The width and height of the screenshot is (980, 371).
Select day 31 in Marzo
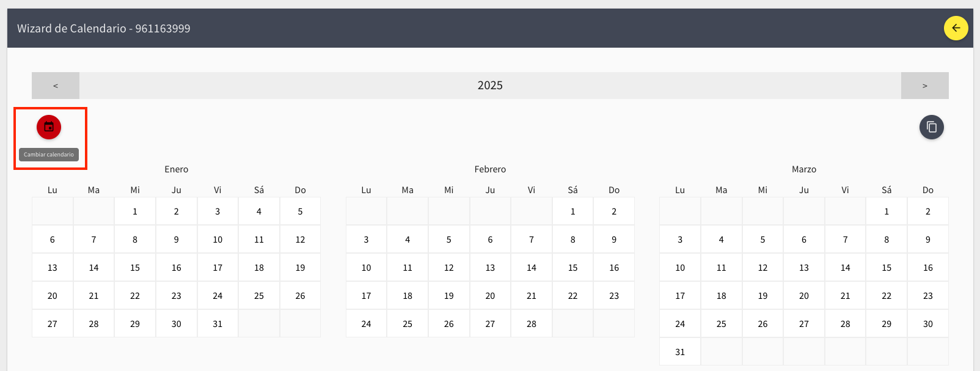(680, 352)
